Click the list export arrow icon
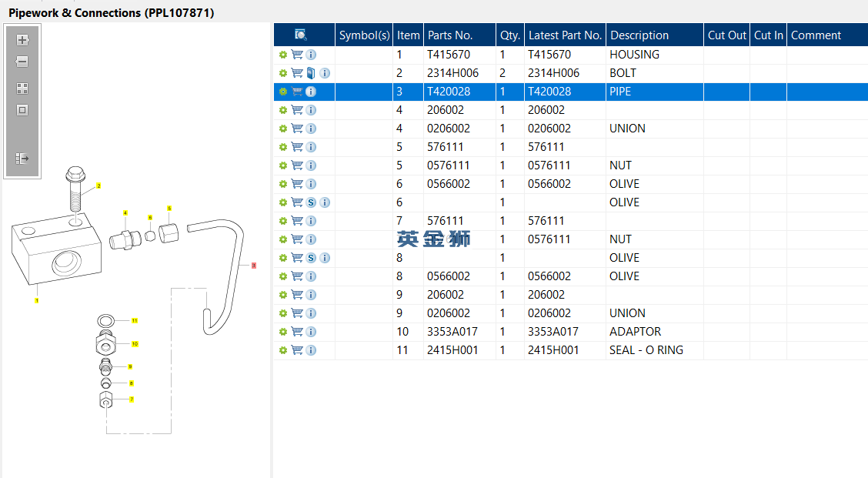The height and width of the screenshot is (478, 868). pyautogui.click(x=22, y=159)
